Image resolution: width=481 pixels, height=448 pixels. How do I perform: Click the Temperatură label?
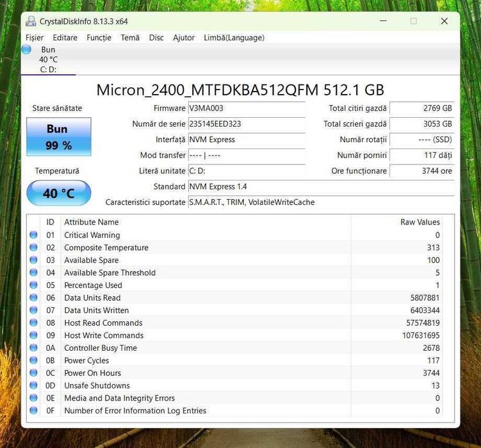(57, 171)
